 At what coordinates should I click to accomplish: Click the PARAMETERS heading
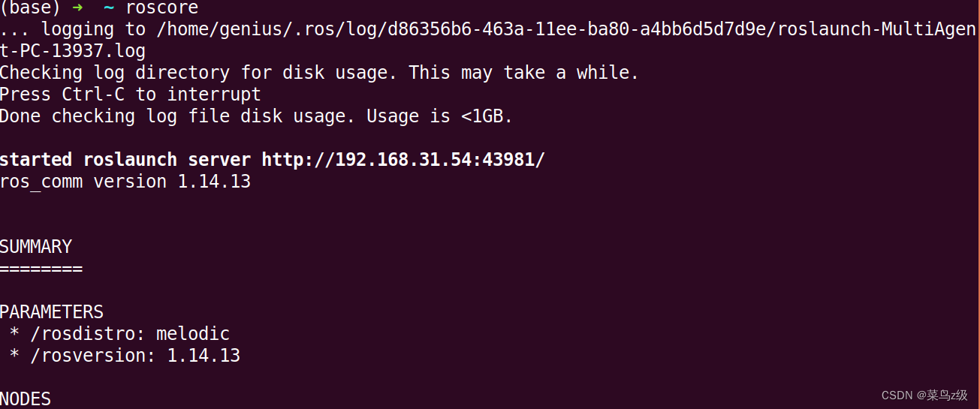point(52,312)
